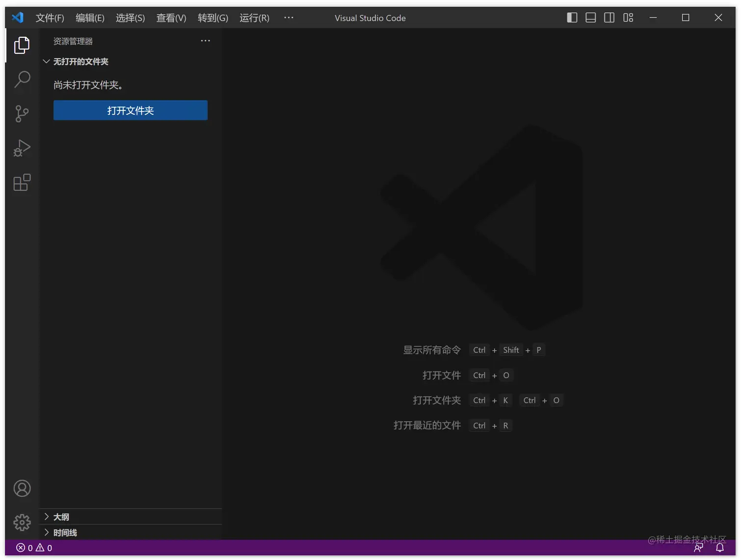Open the Manage gear icon
This screenshot has height=560, width=742.
coord(22,523)
